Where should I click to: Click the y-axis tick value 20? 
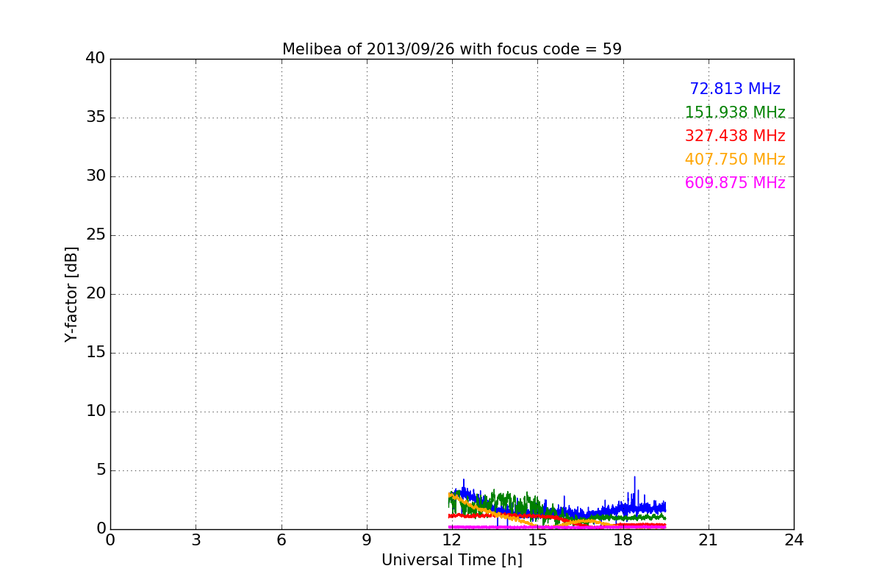coord(96,294)
